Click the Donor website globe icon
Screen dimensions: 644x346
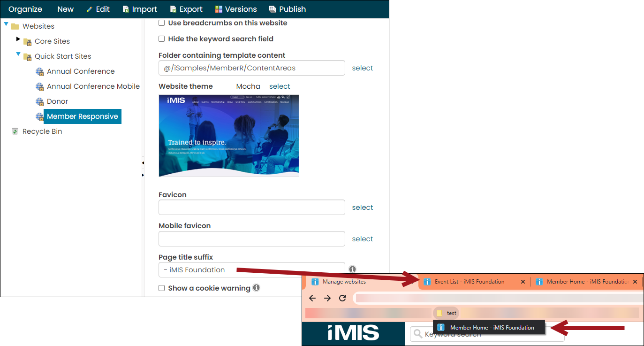(40, 101)
